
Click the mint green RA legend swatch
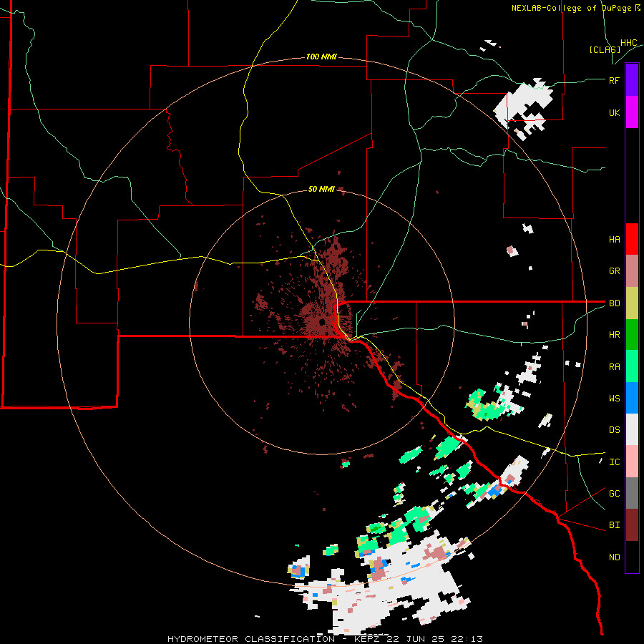pyautogui.click(x=632, y=366)
